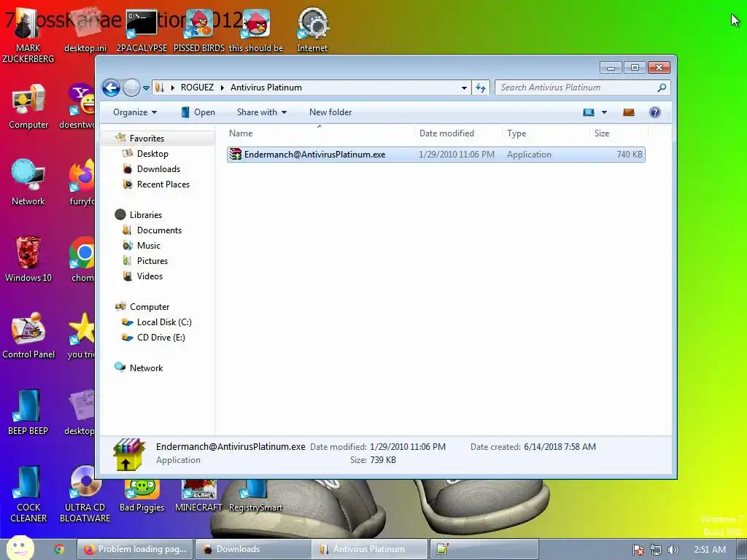Open the Organize menu
This screenshot has width=747, height=560.
135,112
